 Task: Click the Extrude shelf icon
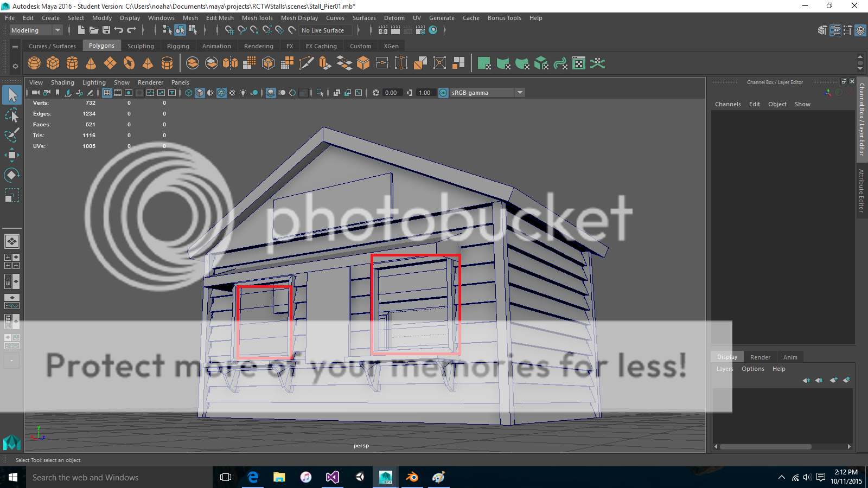click(x=325, y=63)
